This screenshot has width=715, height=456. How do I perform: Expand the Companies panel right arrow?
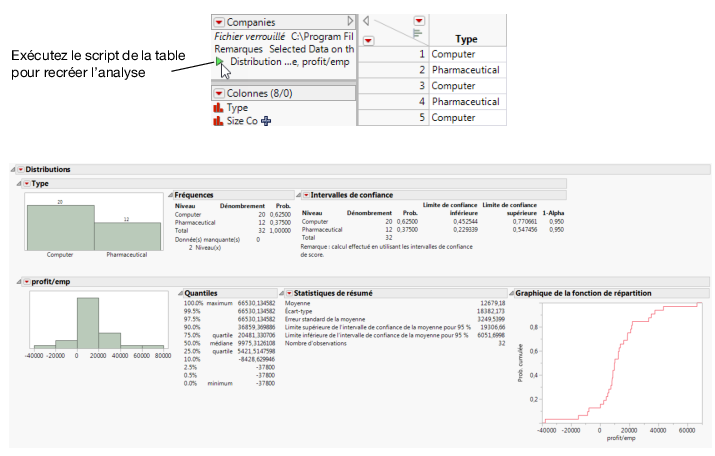[350, 21]
